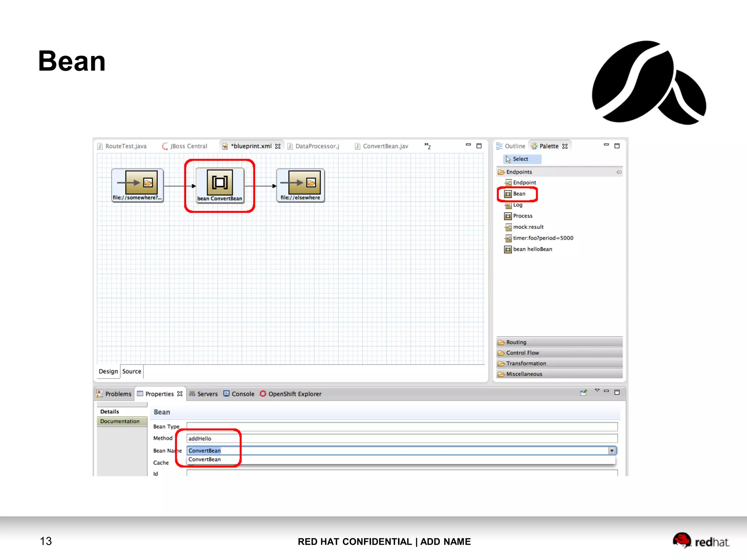
Task: Switch to the Outline view tab
Action: [511, 146]
